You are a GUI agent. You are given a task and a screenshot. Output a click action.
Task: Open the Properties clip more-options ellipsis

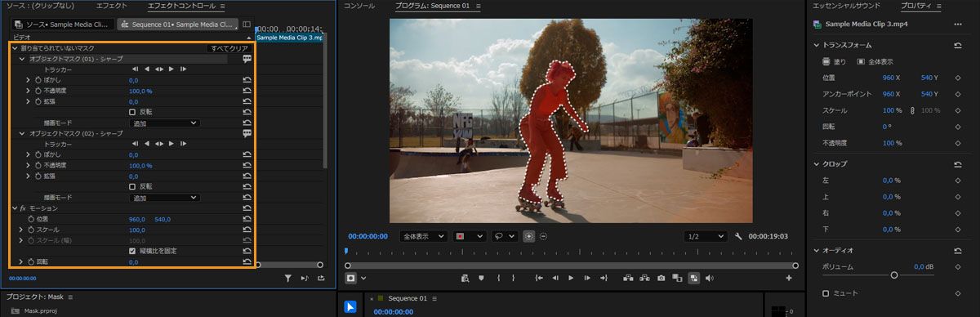957,25
